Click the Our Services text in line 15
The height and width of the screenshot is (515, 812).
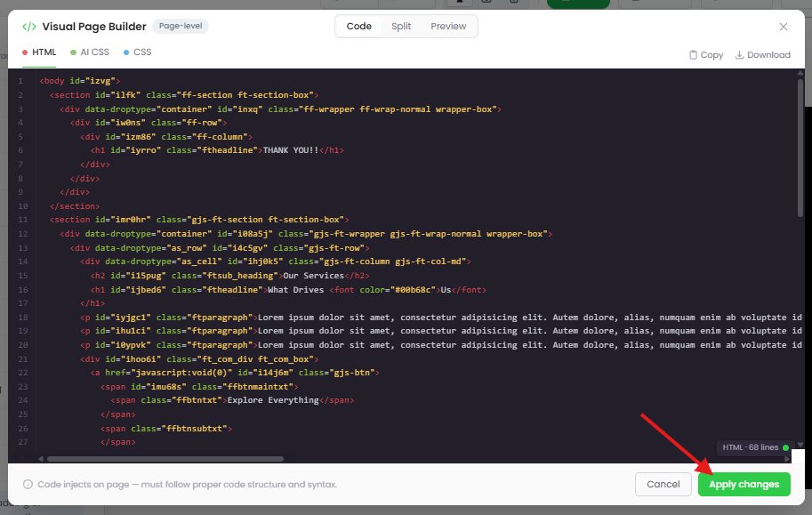313,276
